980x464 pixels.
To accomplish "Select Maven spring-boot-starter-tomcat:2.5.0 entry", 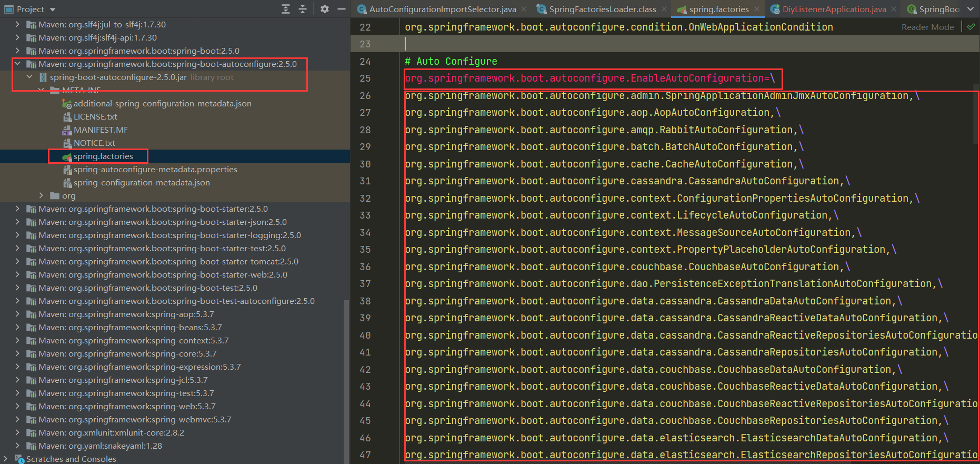I will pos(168,261).
